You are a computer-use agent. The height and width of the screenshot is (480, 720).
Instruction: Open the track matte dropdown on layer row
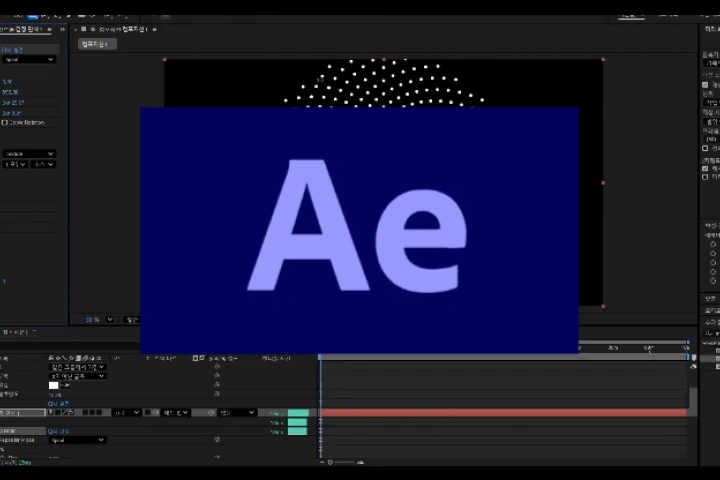[x=175, y=412]
